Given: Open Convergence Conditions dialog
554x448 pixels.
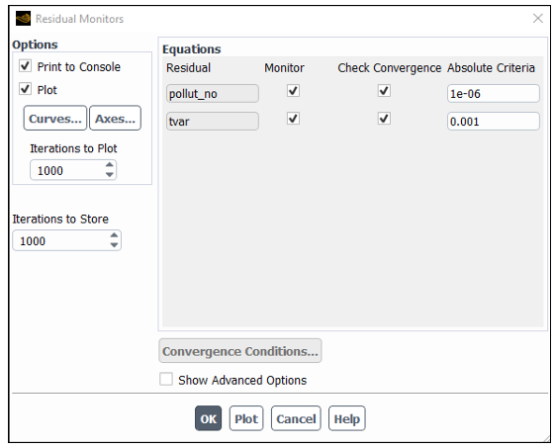Looking at the screenshot, I should (x=240, y=351).
